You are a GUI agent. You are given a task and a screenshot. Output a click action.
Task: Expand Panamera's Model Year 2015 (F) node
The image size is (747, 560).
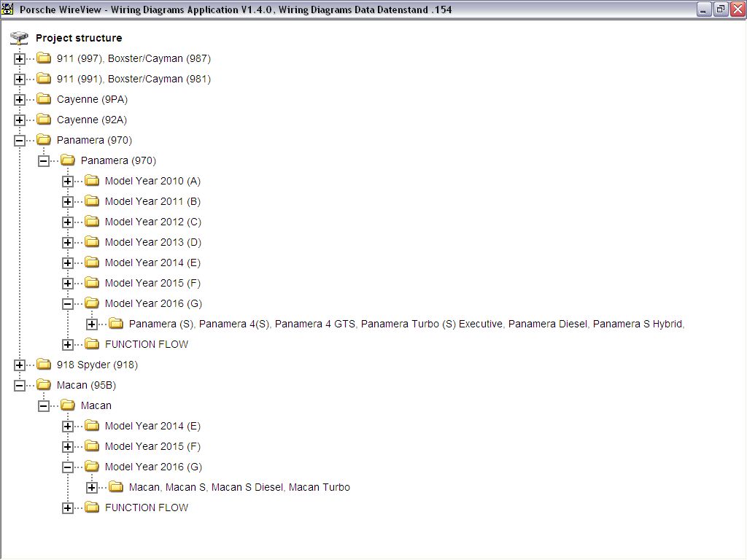[68, 284]
